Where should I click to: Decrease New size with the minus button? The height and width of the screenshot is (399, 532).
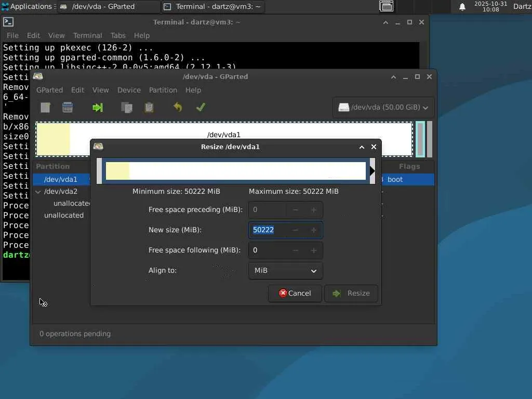click(x=296, y=230)
